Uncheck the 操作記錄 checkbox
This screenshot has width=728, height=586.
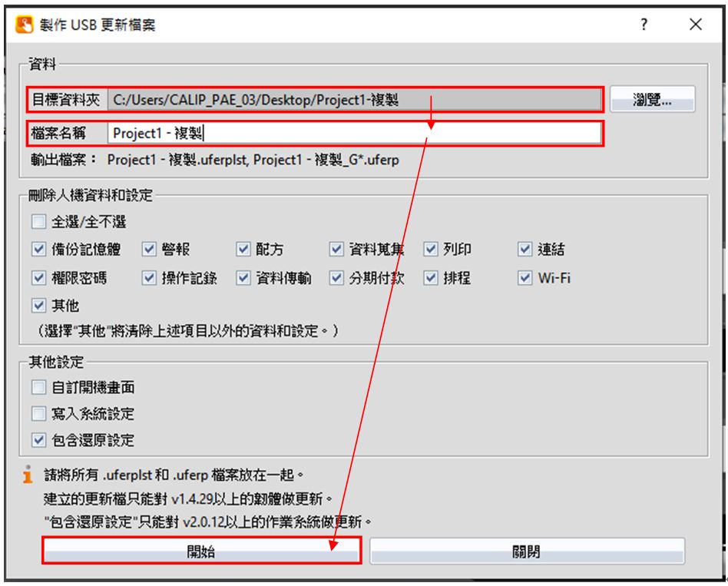pos(149,278)
